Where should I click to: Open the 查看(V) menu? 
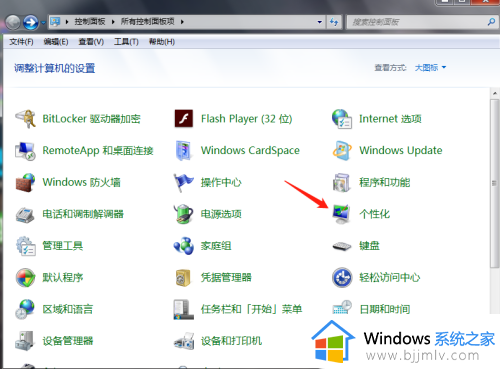click(x=91, y=42)
